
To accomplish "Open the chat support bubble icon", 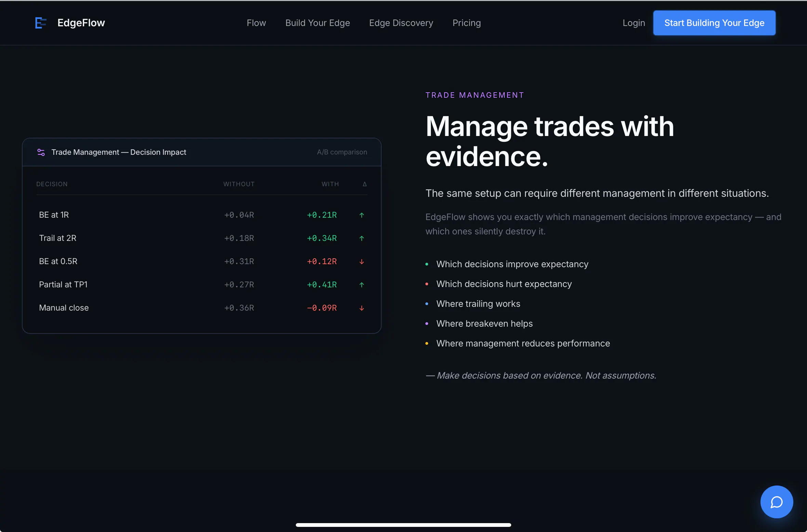I will tap(777, 502).
